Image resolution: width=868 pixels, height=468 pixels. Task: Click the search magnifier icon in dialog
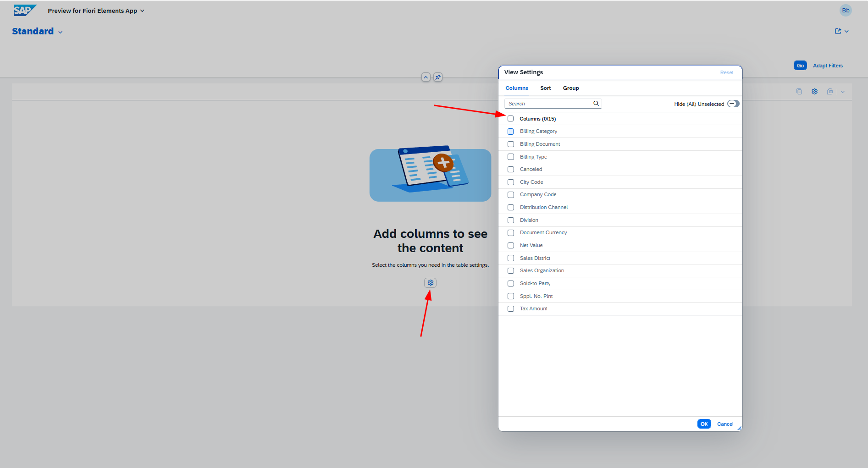coord(596,104)
